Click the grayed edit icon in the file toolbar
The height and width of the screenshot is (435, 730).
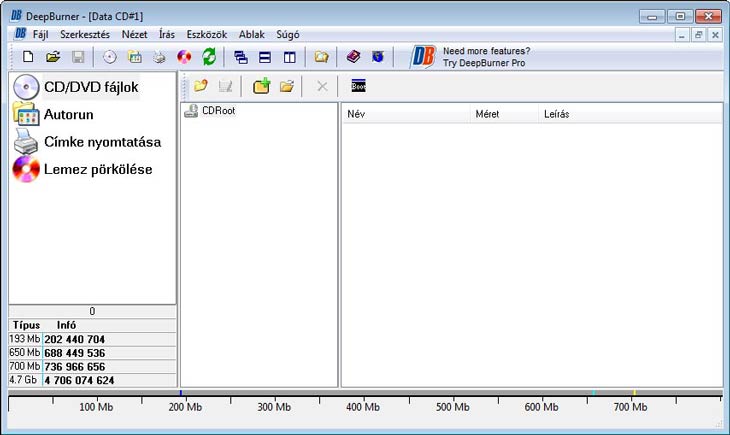point(225,86)
